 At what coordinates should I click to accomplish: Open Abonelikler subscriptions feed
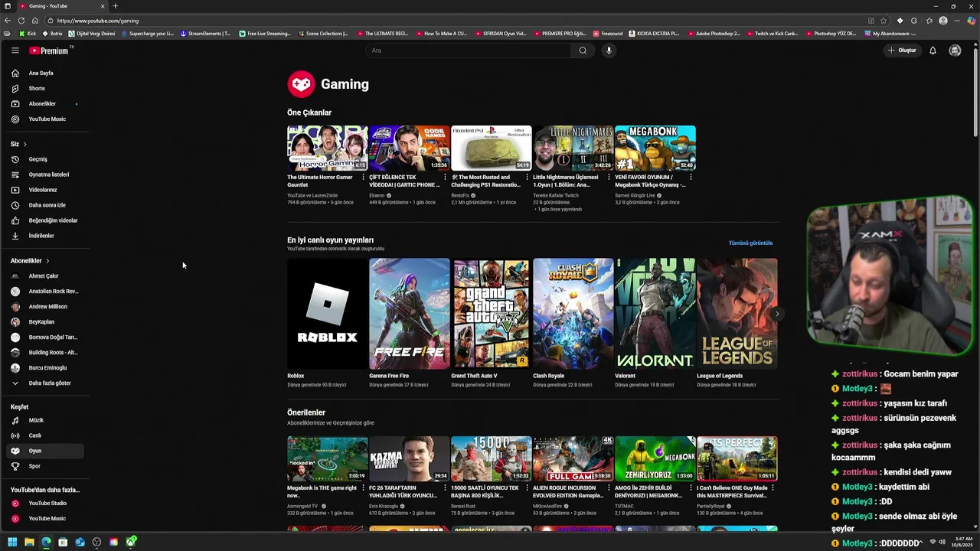(44, 104)
